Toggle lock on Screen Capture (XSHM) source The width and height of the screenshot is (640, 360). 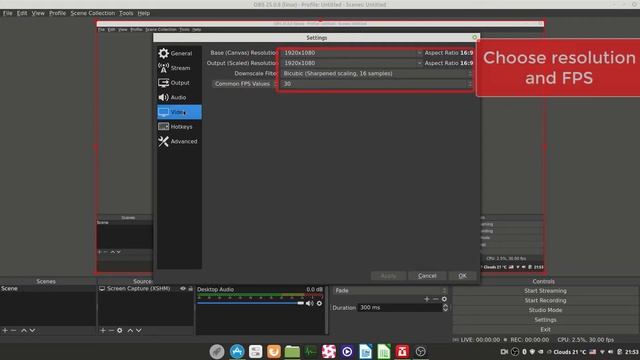(x=190, y=289)
